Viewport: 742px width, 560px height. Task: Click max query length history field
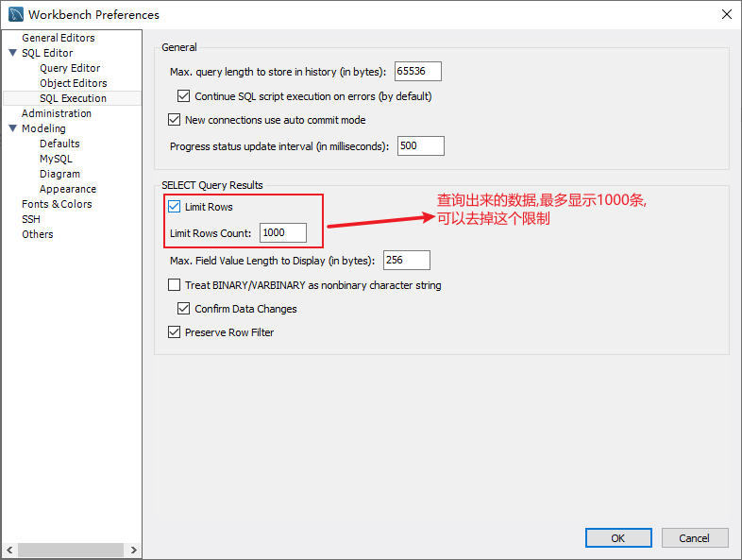(418, 72)
